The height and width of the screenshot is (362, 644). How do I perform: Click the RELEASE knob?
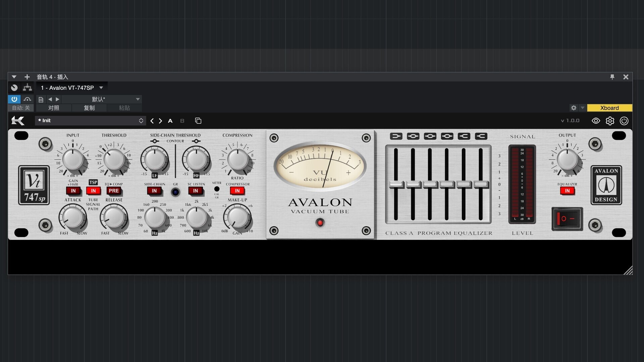pyautogui.click(x=114, y=217)
